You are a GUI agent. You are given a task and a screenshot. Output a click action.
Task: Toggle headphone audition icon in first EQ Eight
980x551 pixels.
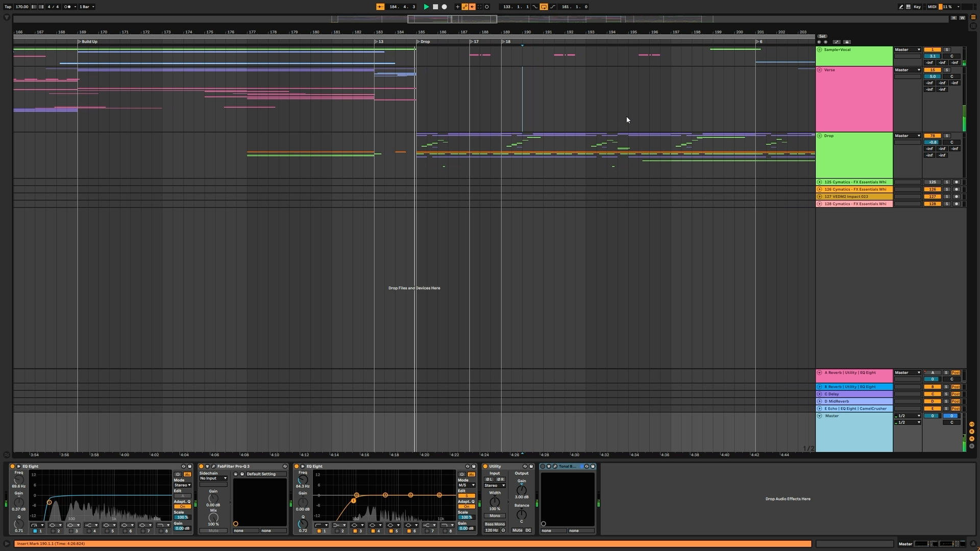pos(178,474)
